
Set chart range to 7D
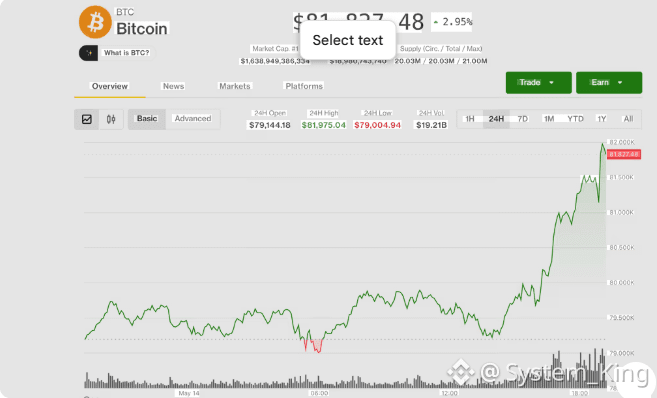coord(522,119)
